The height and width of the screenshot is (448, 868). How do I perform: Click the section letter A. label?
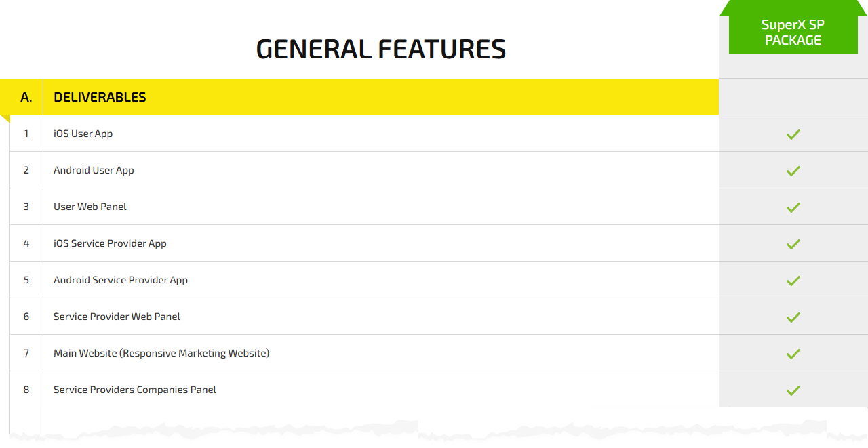click(x=26, y=97)
